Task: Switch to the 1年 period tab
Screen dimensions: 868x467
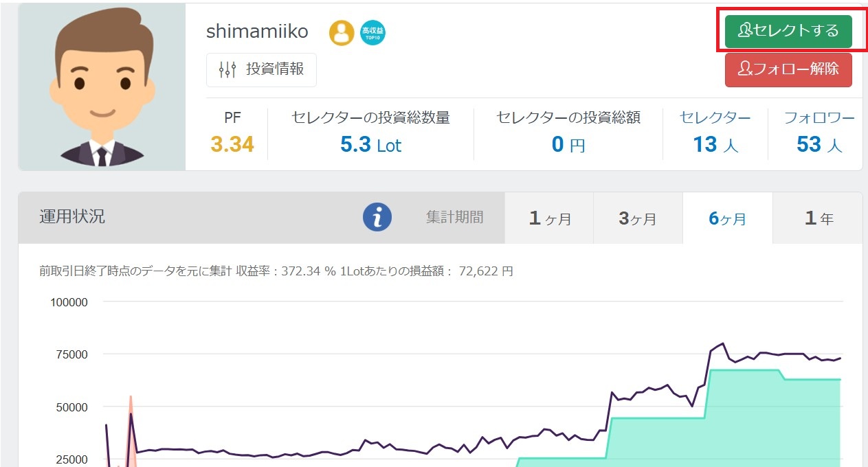Action: (x=818, y=218)
